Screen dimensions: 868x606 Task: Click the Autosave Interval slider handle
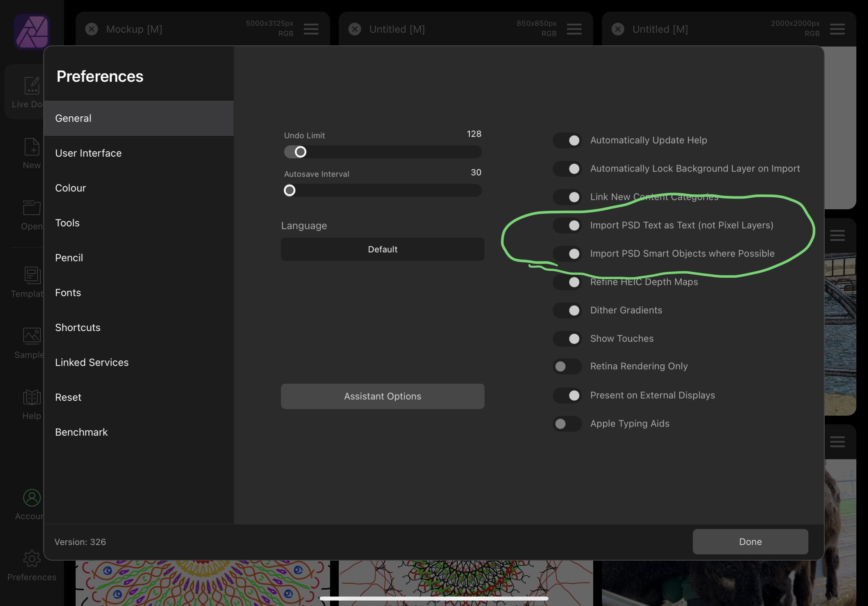290,190
